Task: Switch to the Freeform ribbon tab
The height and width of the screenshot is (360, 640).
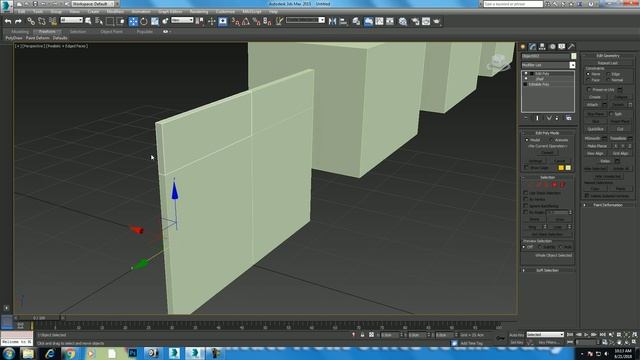Action: point(47,31)
